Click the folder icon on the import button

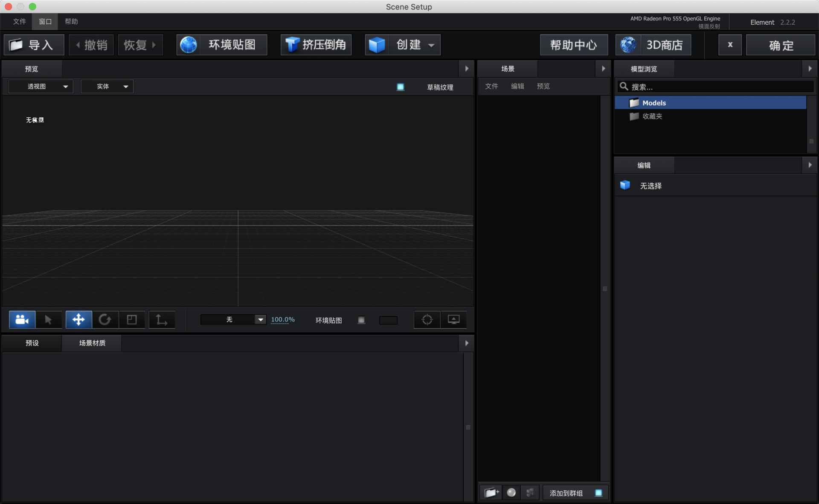click(x=16, y=45)
